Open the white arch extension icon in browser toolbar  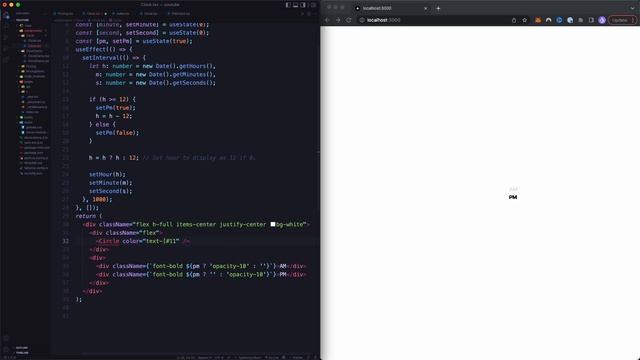click(549, 20)
